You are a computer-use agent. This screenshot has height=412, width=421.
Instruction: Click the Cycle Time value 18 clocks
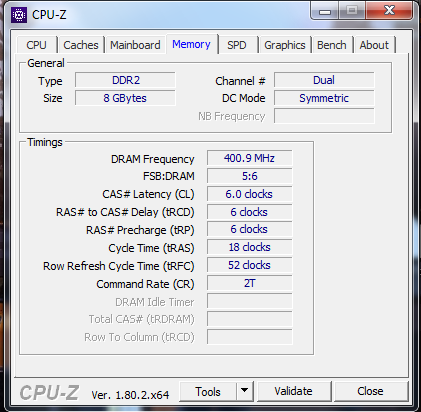pyautogui.click(x=249, y=247)
